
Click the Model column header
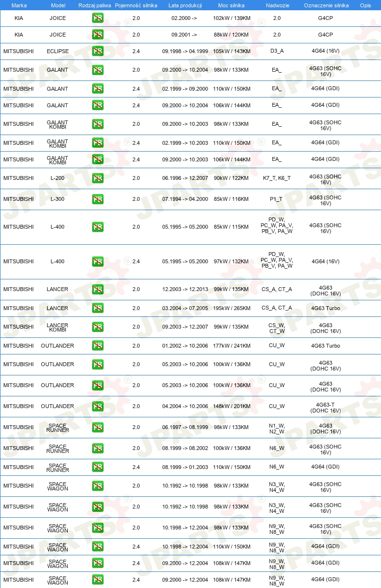(x=58, y=5)
